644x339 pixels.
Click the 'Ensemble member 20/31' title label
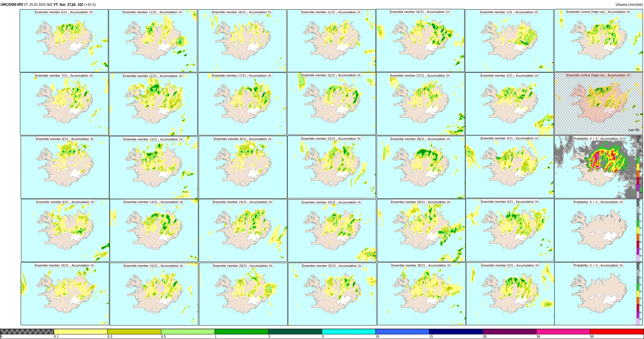pyautogui.click(x=243, y=266)
